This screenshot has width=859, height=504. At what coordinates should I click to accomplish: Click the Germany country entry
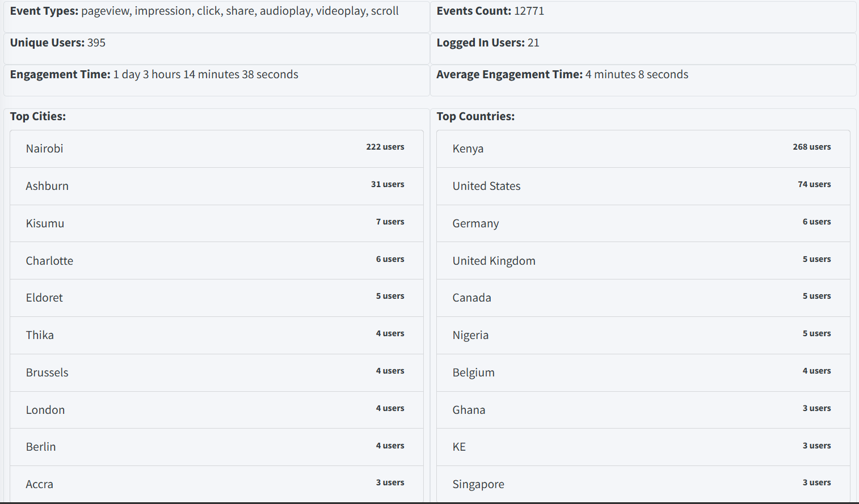(x=643, y=223)
